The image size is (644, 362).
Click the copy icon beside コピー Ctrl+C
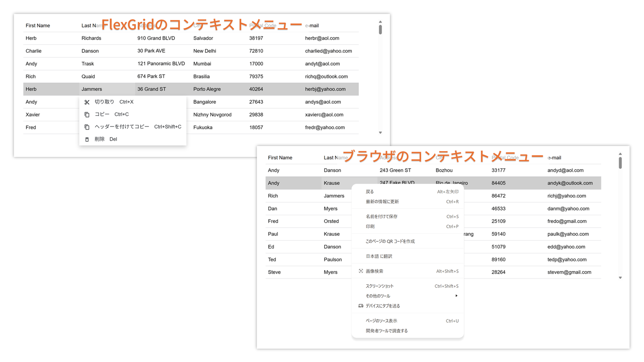pos(87,114)
